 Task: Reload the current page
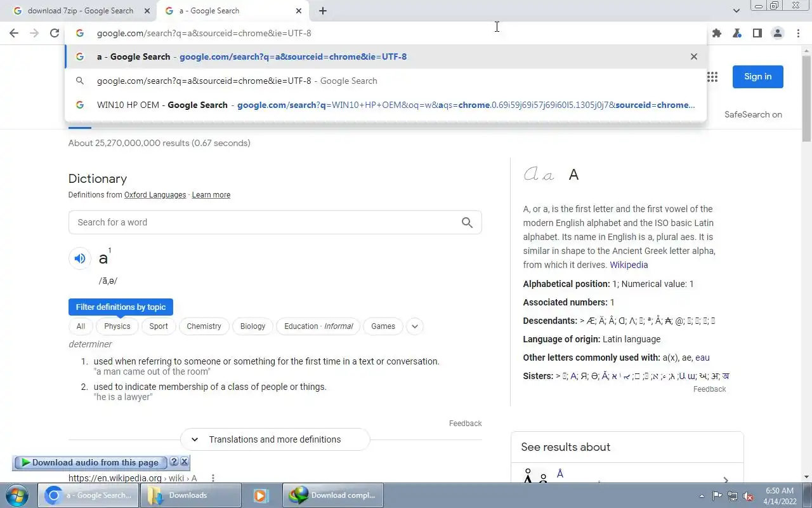pos(55,33)
